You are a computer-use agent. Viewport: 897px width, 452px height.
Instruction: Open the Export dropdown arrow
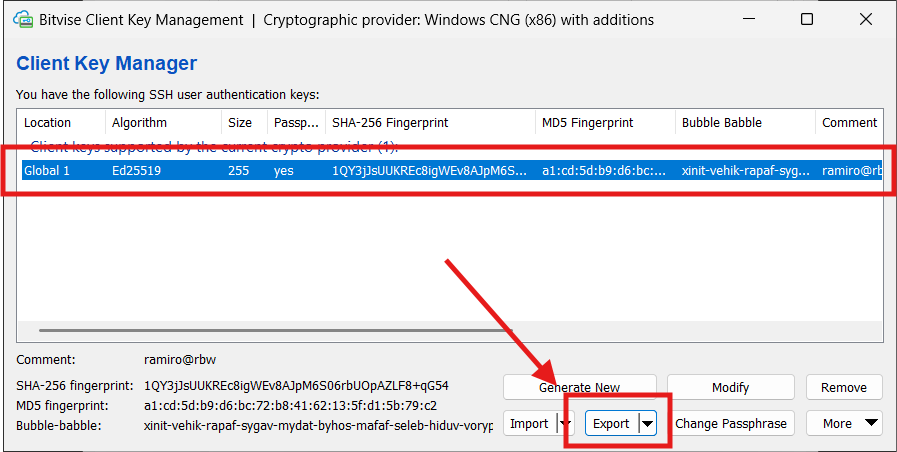(647, 423)
